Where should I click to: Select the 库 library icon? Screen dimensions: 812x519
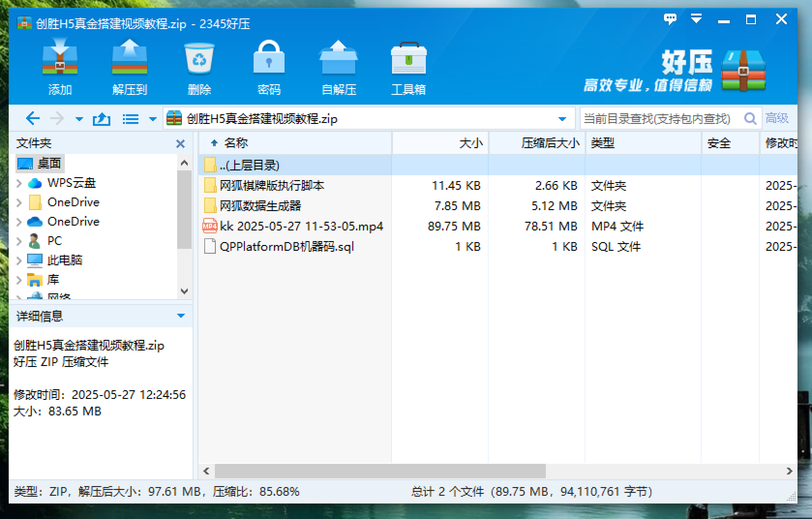click(x=35, y=280)
